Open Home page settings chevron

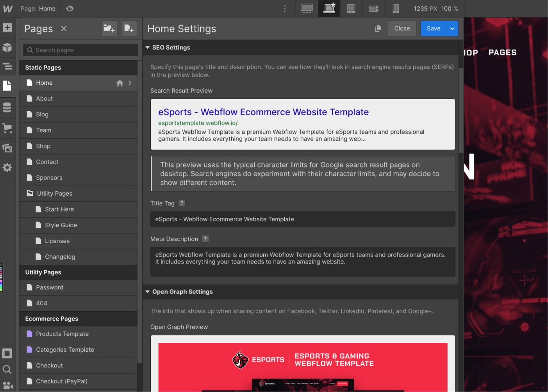pos(130,83)
